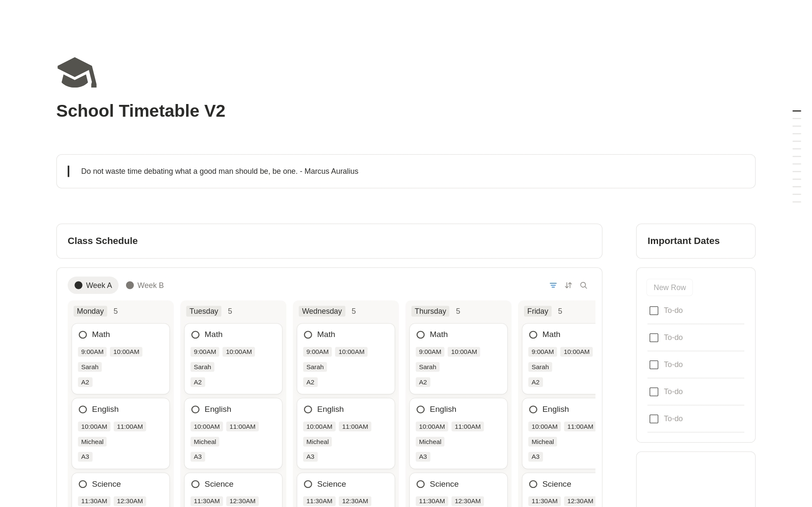This screenshot has height=507, width=812.
Task: Click the circle icon on Thursday English card
Action: click(x=420, y=409)
